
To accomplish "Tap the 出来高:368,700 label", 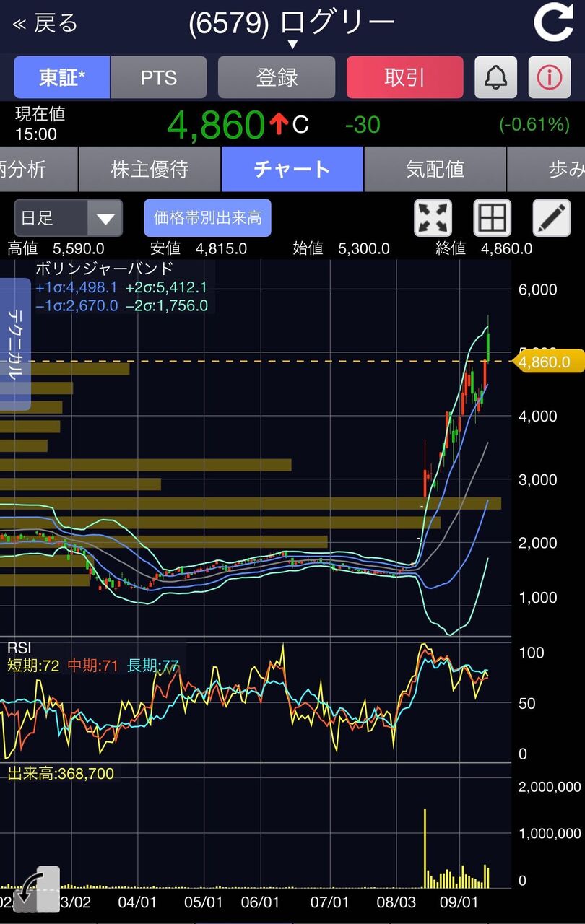I will [61, 774].
